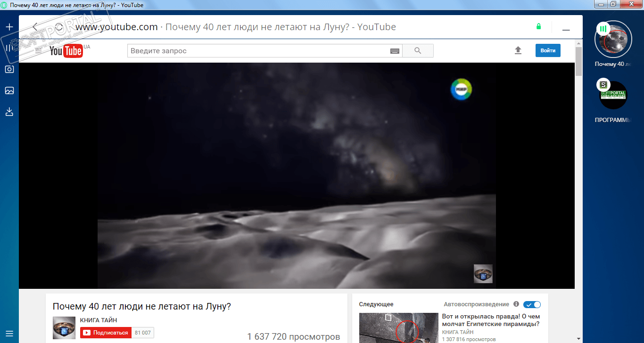Close the browser window

[631, 4]
